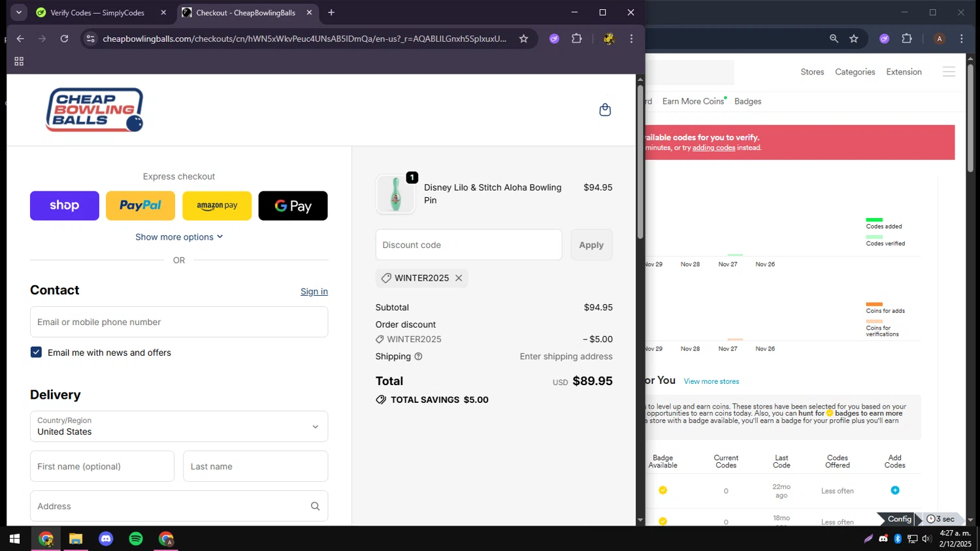Open Extension link in SimplyCodes navigation
Image resolution: width=980 pixels, height=551 pixels.
click(904, 72)
